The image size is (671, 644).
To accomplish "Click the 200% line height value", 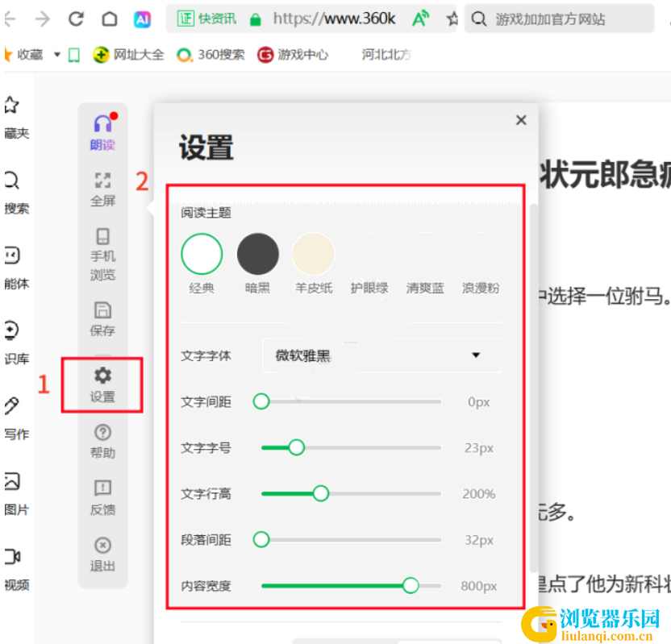I will (x=479, y=494).
